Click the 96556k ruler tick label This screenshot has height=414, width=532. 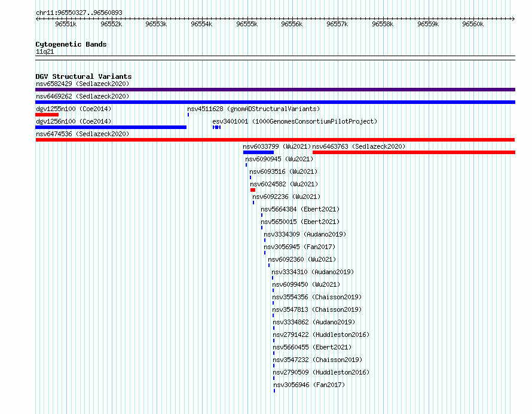point(292,24)
